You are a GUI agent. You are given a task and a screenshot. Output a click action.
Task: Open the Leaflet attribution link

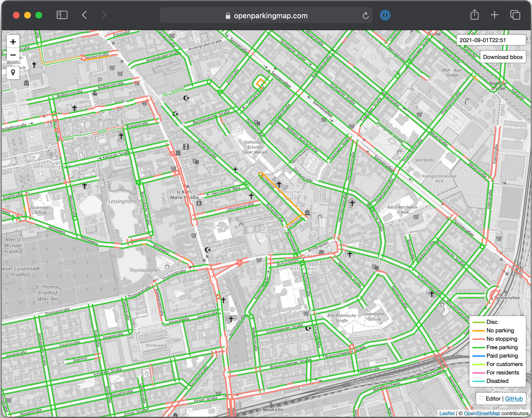tap(447, 414)
